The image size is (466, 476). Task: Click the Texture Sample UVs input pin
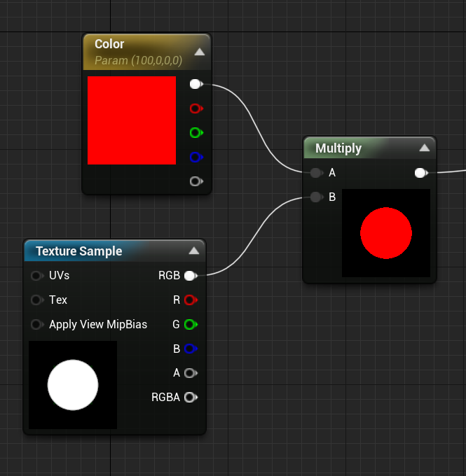click(x=37, y=276)
